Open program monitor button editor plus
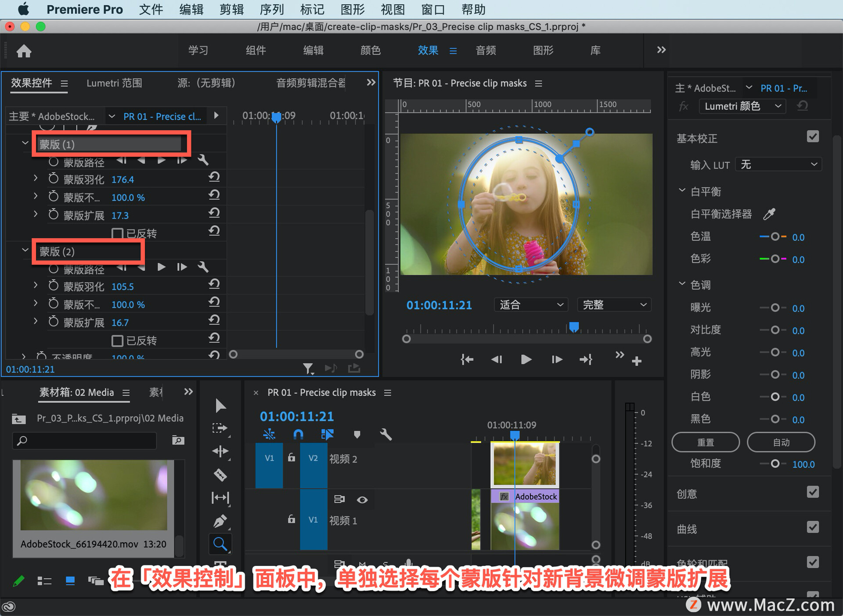 pyautogui.click(x=637, y=361)
